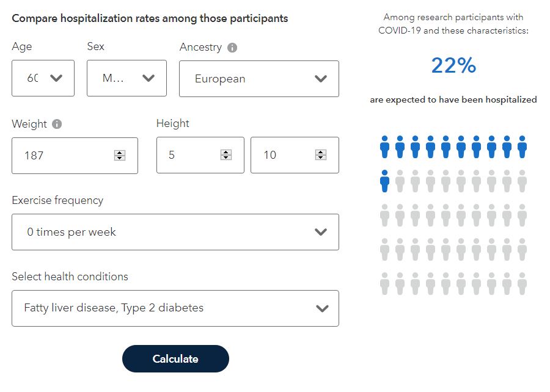Expand the Ancestry dropdown showing European
Screen dimensions: 550x392
(258, 79)
